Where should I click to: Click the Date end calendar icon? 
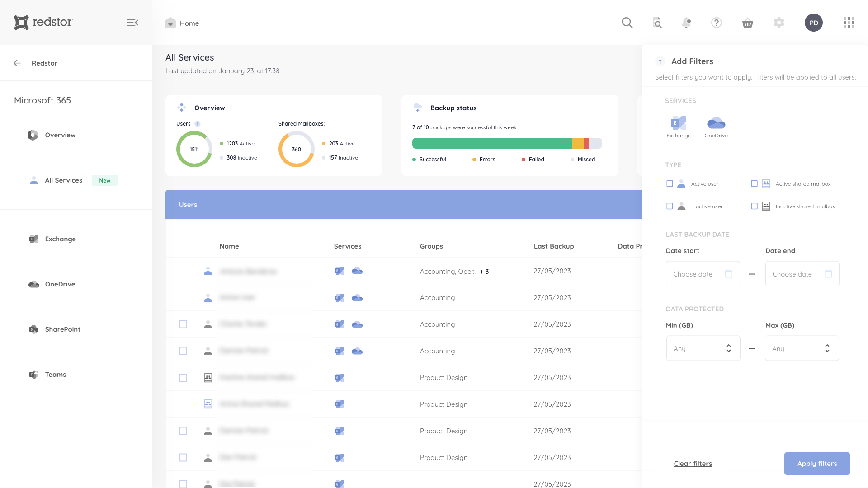coord(828,274)
